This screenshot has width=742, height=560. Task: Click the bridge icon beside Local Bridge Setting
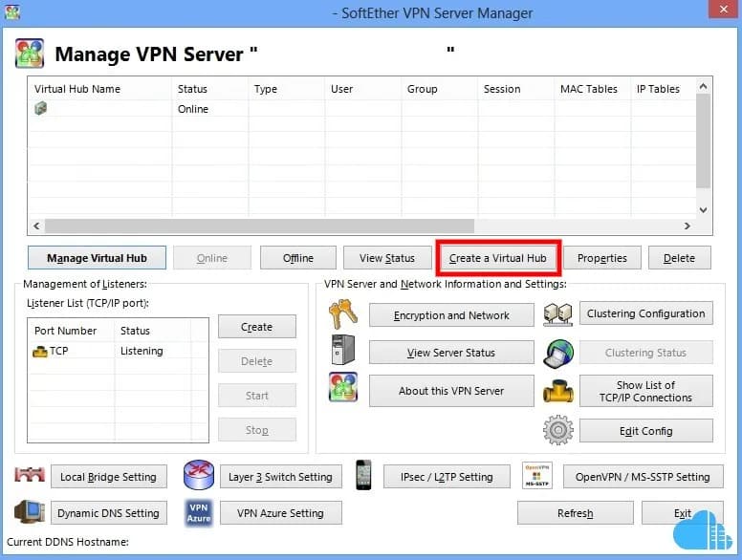(x=30, y=474)
